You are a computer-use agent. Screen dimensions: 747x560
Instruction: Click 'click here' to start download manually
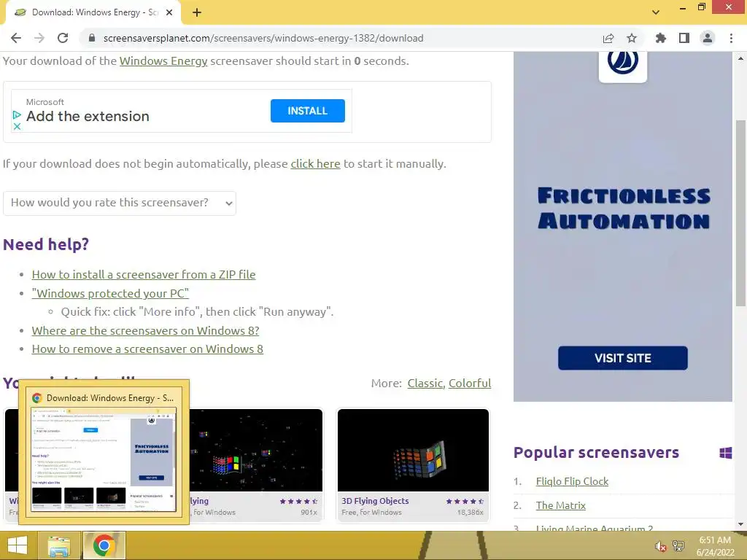pyautogui.click(x=315, y=164)
